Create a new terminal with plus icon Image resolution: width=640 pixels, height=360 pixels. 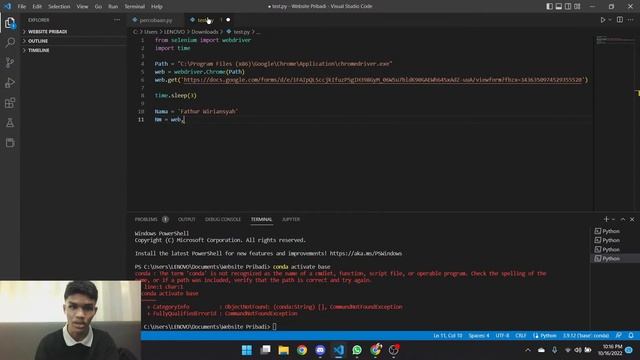pos(606,219)
